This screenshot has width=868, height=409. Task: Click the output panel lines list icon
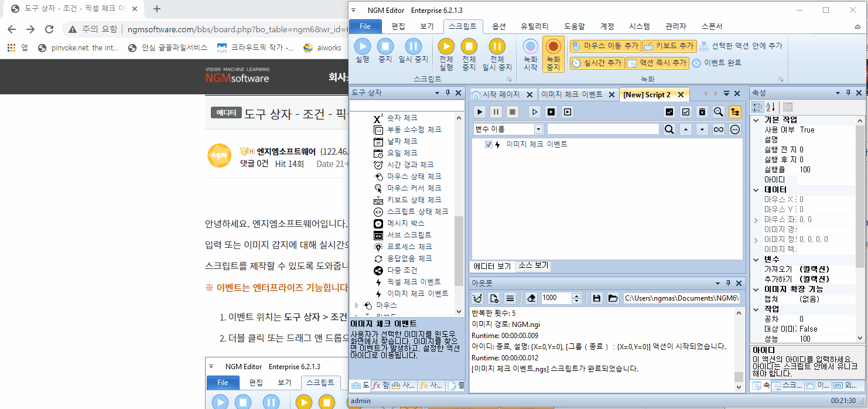pyautogui.click(x=510, y=298)
